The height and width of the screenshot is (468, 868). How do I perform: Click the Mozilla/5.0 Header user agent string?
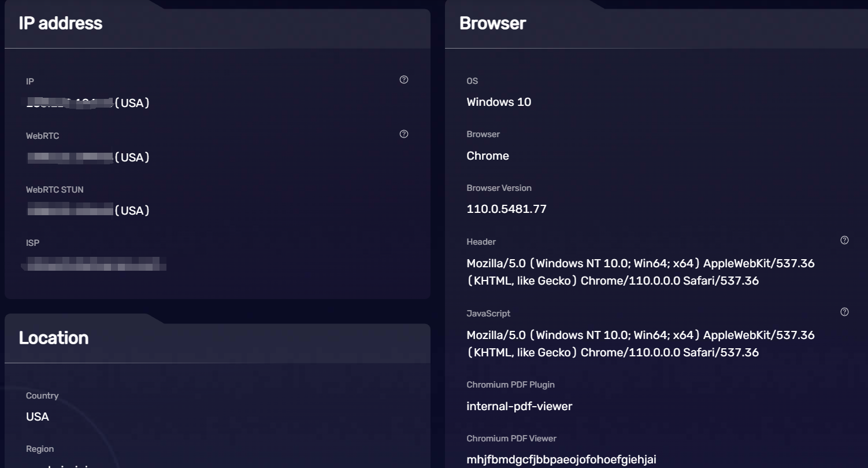[640, 272]
